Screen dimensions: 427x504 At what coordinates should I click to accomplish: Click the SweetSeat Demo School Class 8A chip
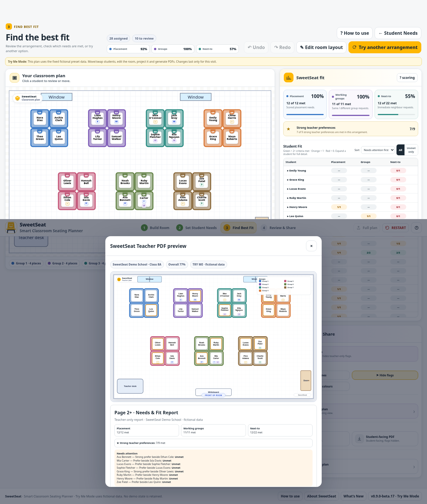pos(137,264)
